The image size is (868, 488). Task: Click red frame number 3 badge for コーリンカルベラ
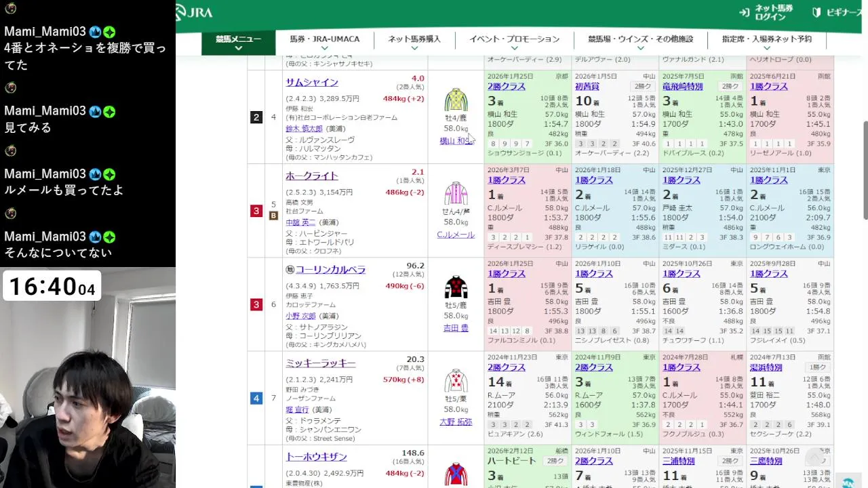click(256, 304)
